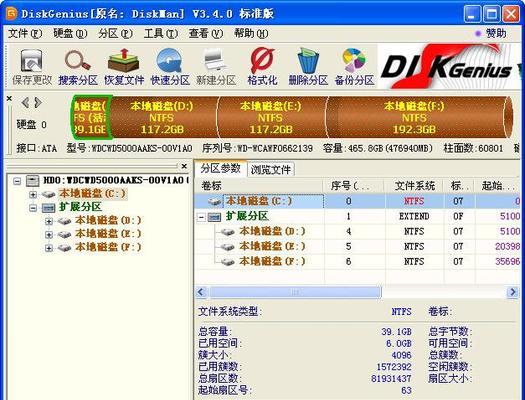The width and height of the screenshot is (525, 400).
Task: Open the 查看(V) menu
Action: click(x=206, y=33)
